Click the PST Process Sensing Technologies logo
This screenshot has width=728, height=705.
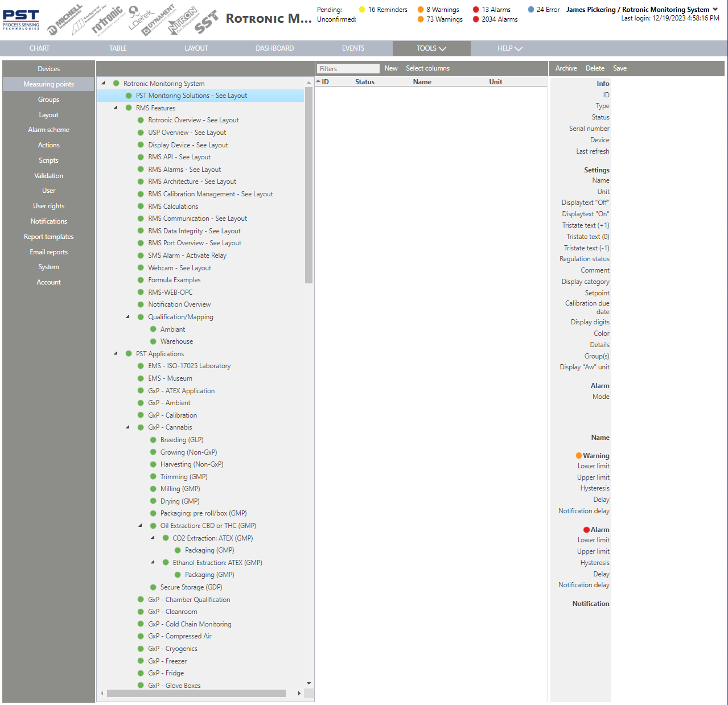(21, 19)
